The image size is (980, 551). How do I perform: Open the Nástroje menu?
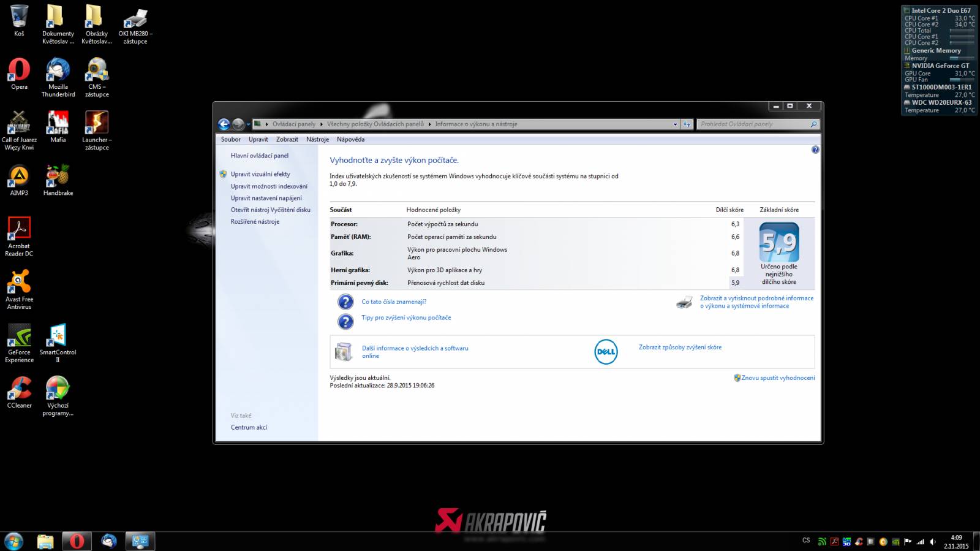pyautogui.click(x=318, y=139)
